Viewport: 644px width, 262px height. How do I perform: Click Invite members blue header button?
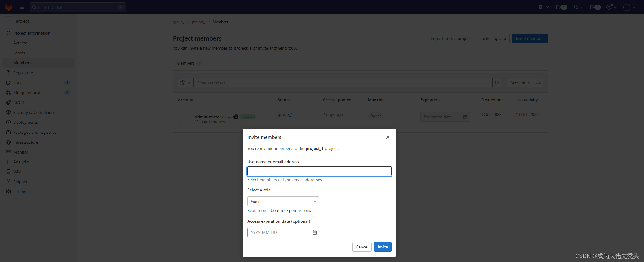click(530, 38)
